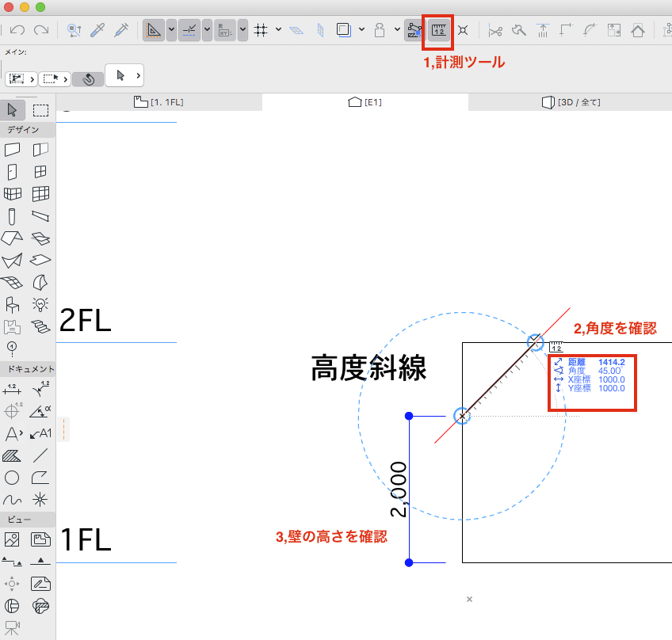This screenshot has width=672, height=640.
Task: Expand the arrow tool selection options
Action: pos(138,75)
